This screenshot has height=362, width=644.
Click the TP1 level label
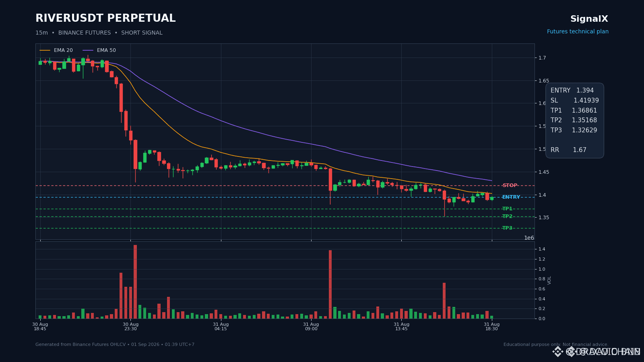click(507, 209)
